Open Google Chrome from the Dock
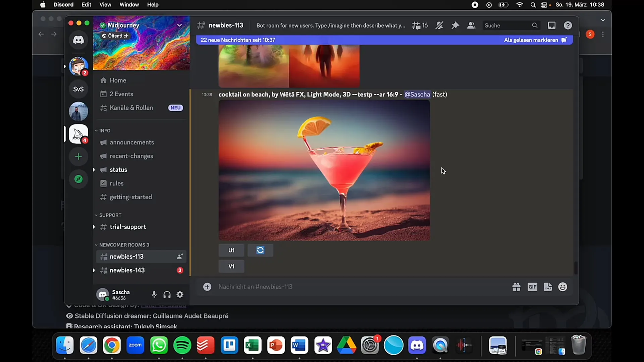The height and width of the screenshot is (362, 644). [112, 345]
